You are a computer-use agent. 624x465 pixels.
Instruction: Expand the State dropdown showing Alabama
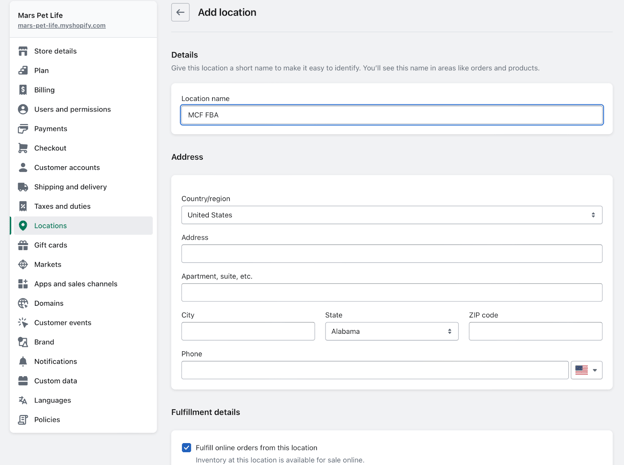391,331
